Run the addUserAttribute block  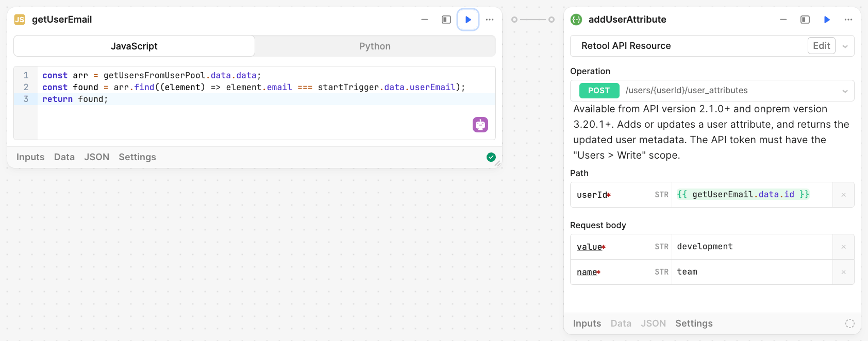point(827,20)
